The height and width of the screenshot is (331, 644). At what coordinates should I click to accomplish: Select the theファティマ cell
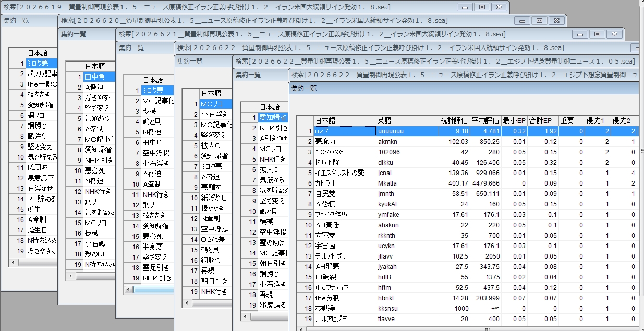pos(345,287)
